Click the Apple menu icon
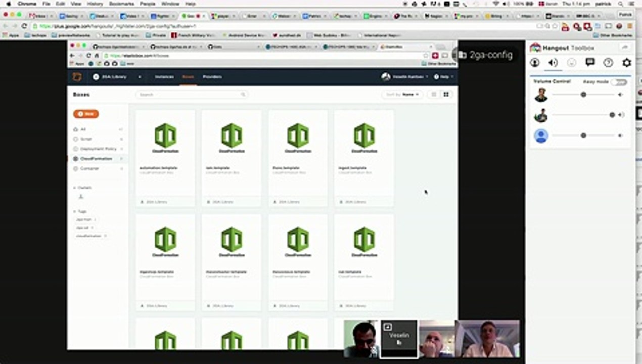 [x=8, y=4]
